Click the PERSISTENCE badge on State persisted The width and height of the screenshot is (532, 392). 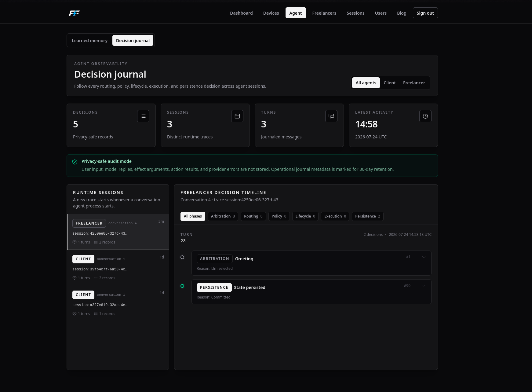(x=214, y=288)
